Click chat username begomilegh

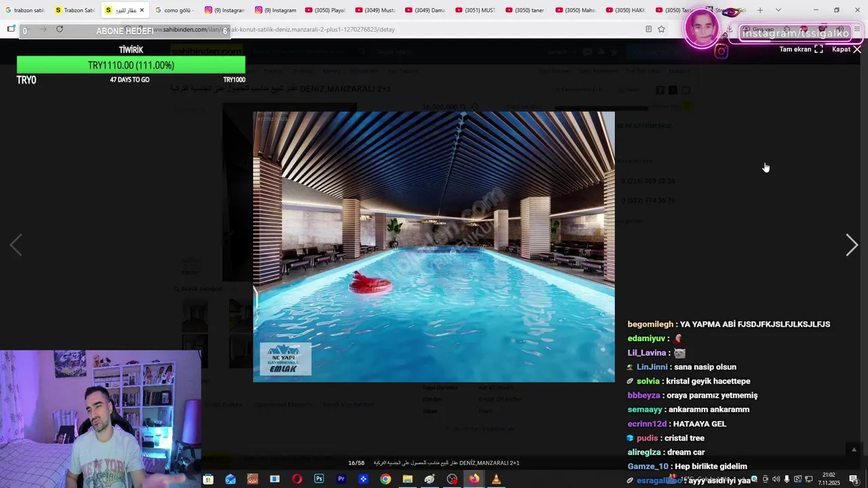[650, 324]
